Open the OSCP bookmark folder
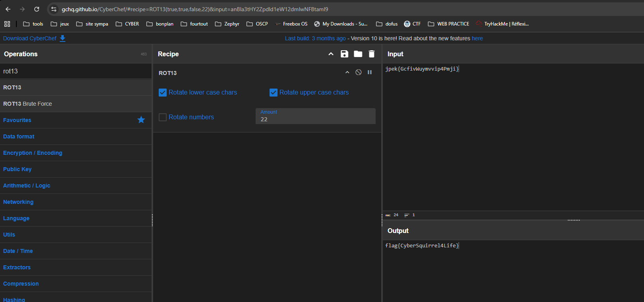Image resolution: width=644 pixels, height=302 pixels. coord(257,24)
